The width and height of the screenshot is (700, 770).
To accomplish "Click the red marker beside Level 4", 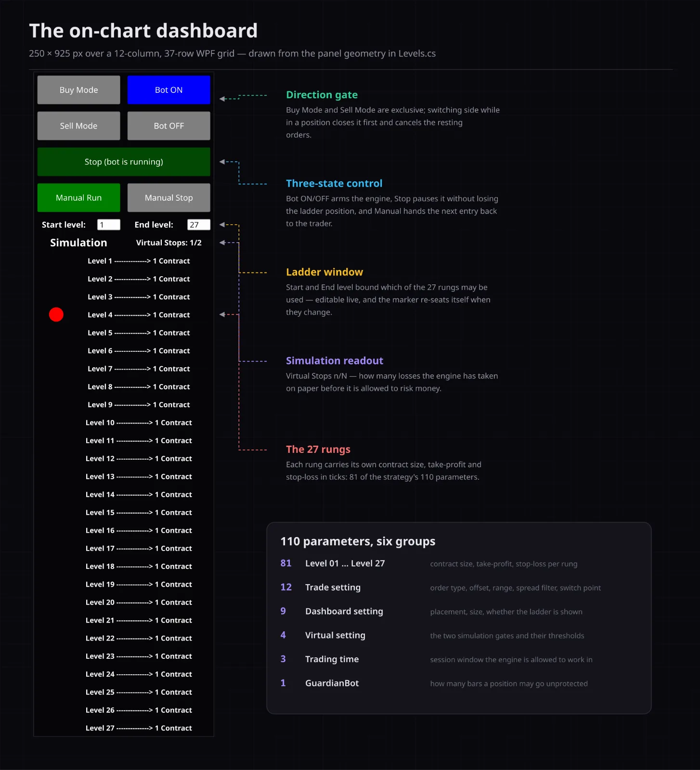I will [x=56, y=315].
